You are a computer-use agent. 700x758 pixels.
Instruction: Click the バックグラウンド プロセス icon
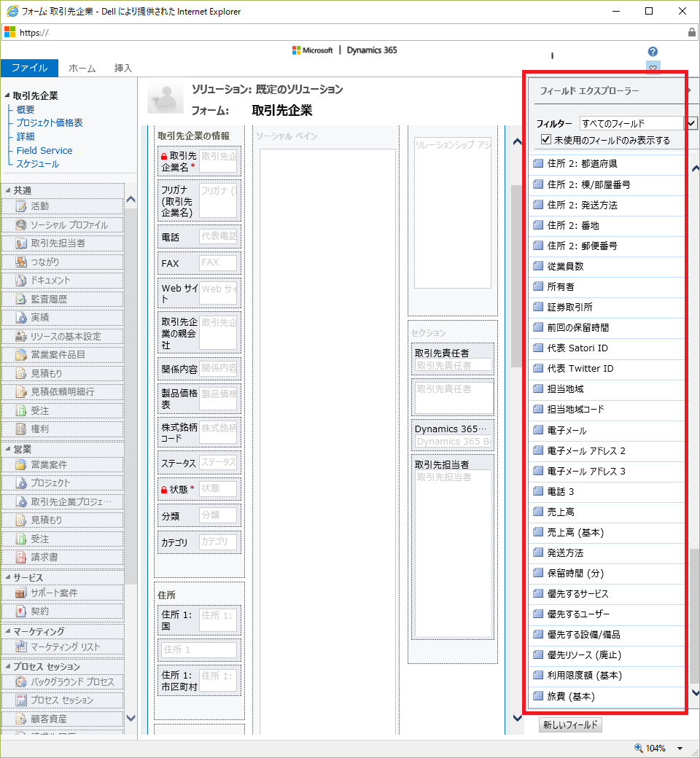pos(21,682)
